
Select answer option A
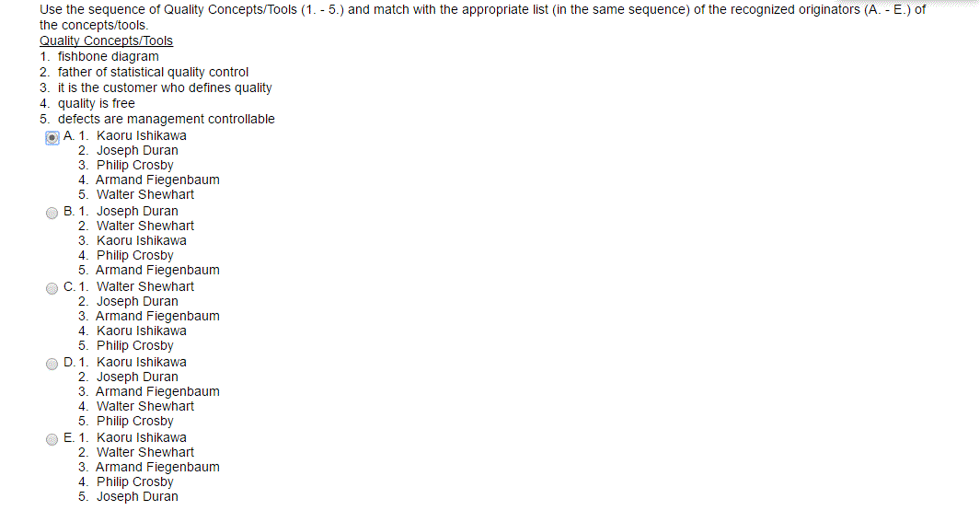53,136
